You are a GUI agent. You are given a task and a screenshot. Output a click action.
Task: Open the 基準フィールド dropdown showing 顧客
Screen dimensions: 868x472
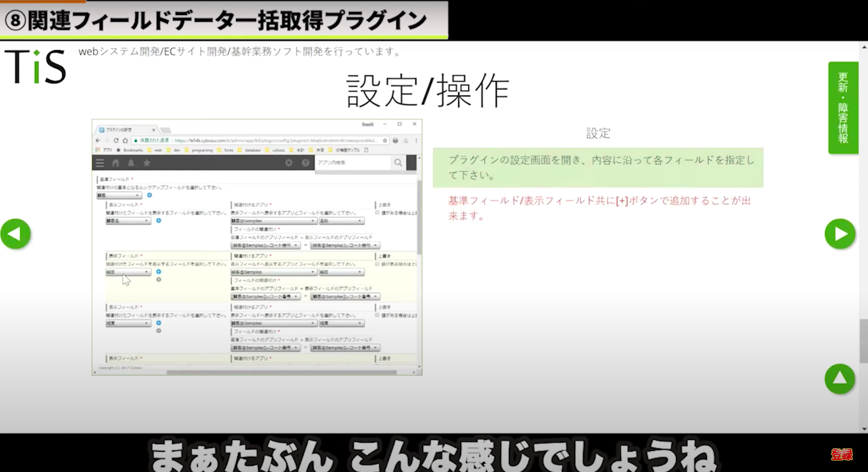pos(119,196)
